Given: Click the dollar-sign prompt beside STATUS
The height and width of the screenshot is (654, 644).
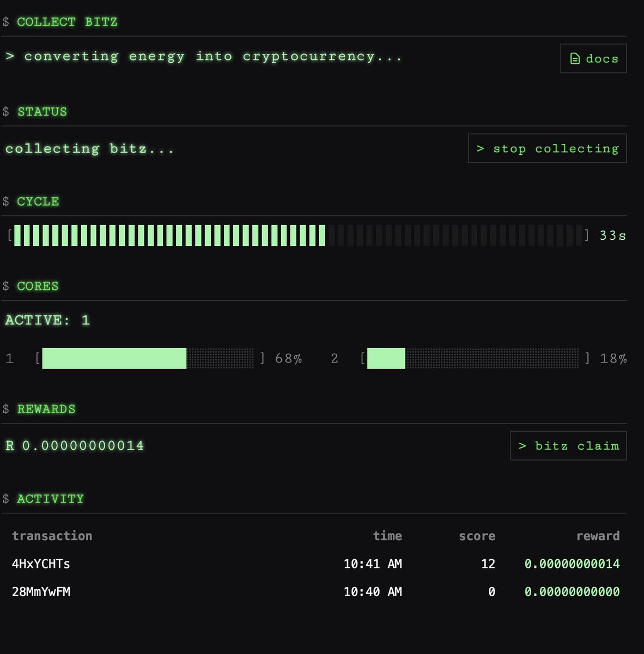Looking at the screenshot, I should coord(5,112).
